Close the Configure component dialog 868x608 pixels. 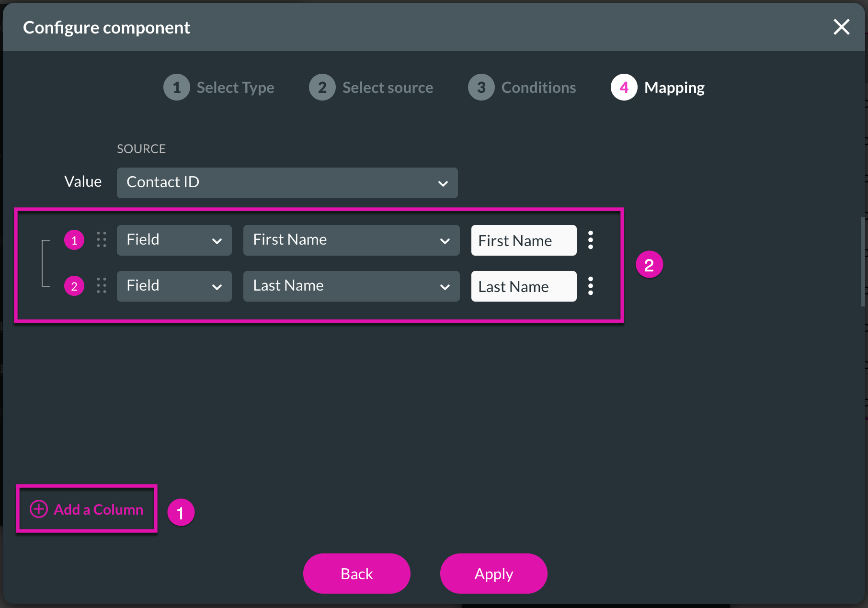pos(841,27)
